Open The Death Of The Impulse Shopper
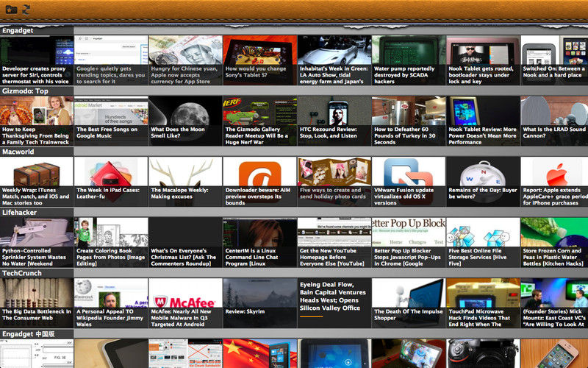Image resolution: width=588 pixels, height=368 pixels. coord(409,303)
